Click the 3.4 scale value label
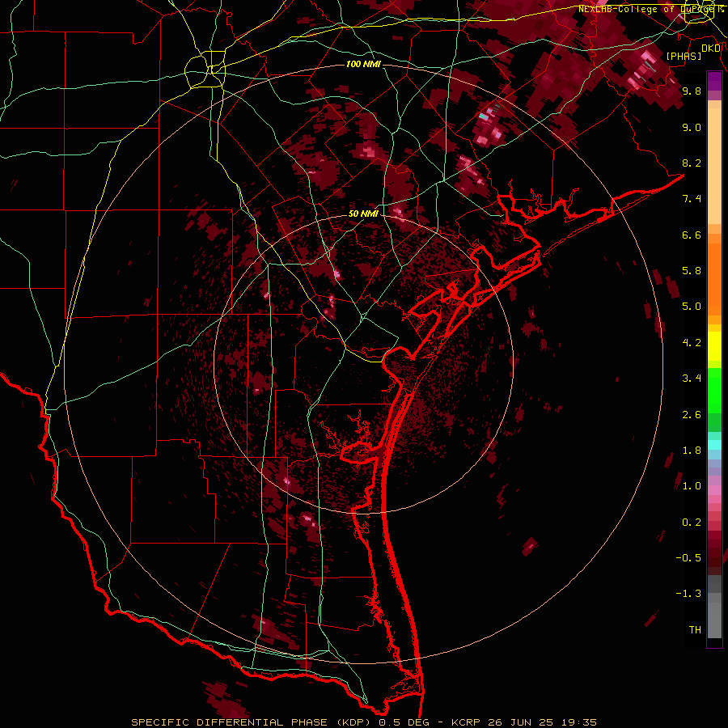The height and width of the screenshot is (728, 728). (x=692, y=379)
